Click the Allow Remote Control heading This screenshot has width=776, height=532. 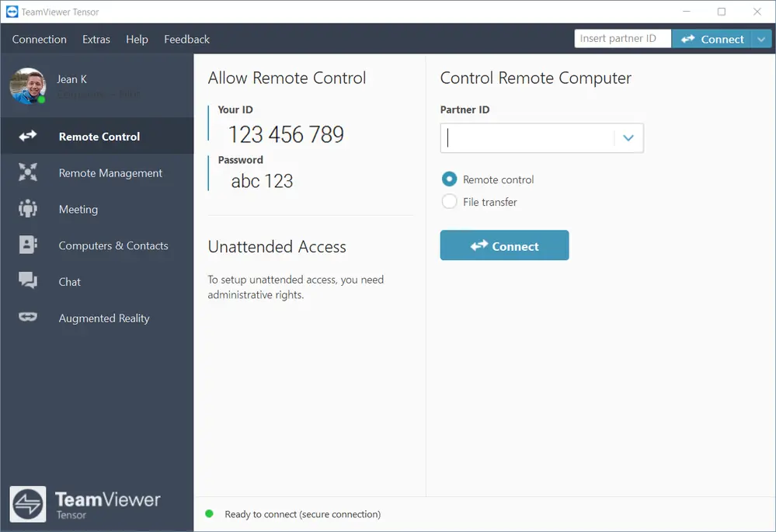point(287,78)
